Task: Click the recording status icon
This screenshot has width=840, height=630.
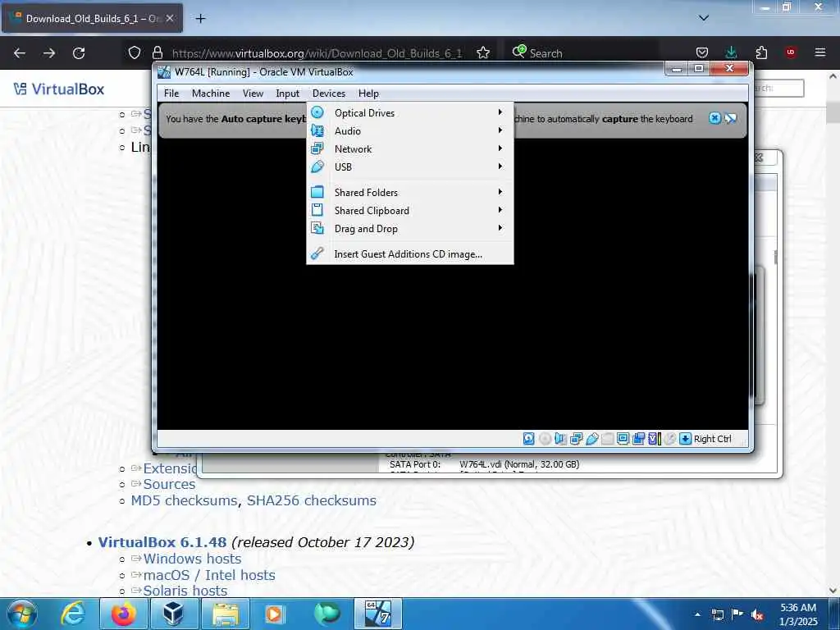Action: 638,439
